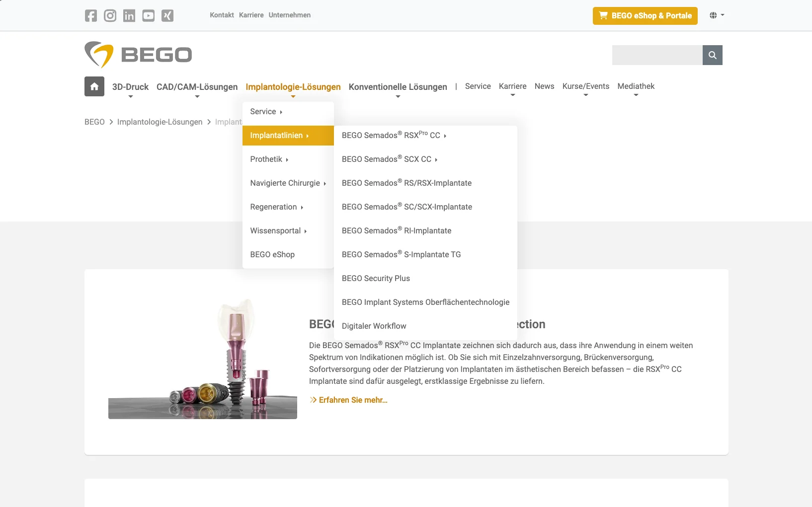Expand Mediathek navigation menu
The image size is (812, 507).
[x=636, y=86]
